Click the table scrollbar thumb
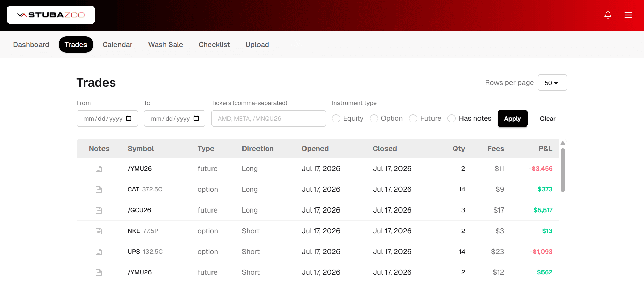The image size is (644, 286). click(563, 170)
